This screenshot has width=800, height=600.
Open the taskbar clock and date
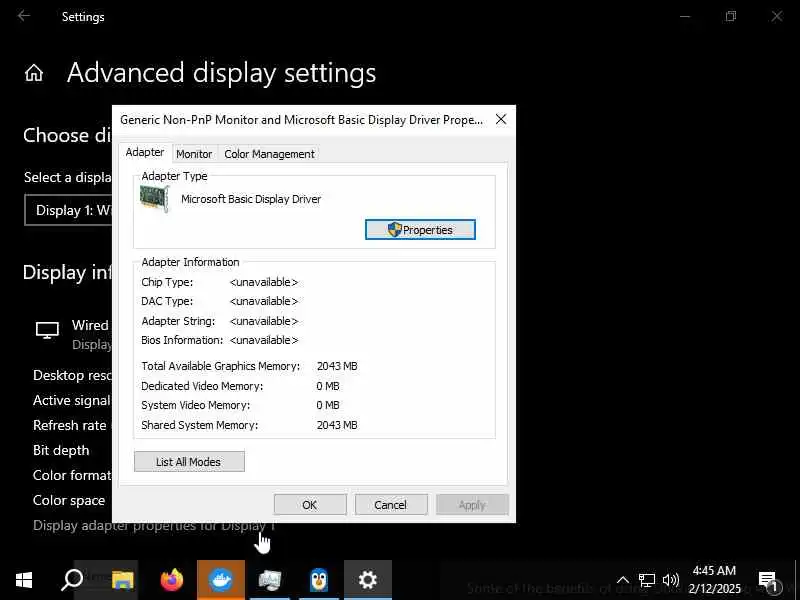pos(714,580)
